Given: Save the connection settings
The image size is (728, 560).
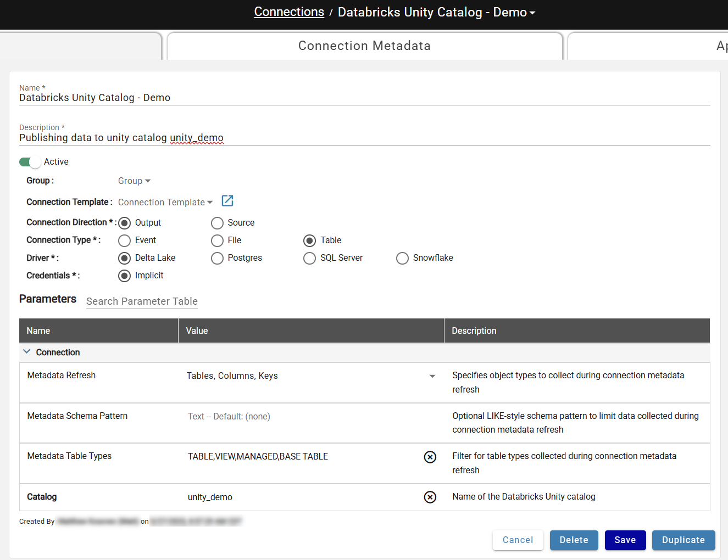Looking at the screenshot, I should (x=625, y=540).
